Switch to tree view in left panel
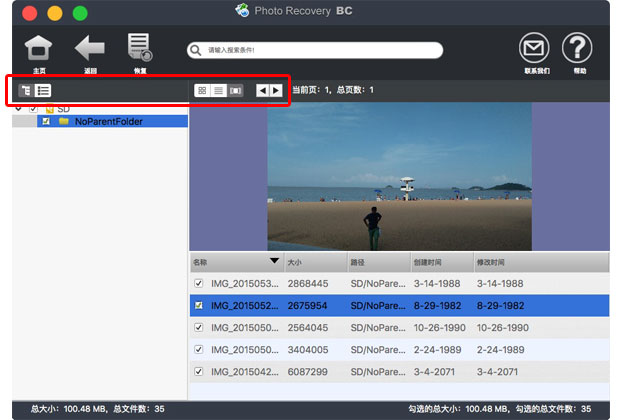 click(x=26, y=91)
